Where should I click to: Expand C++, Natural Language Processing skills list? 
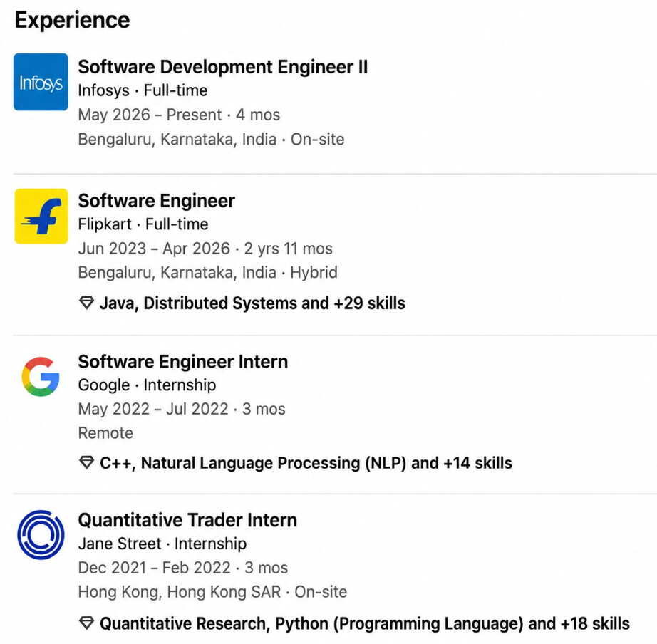click(306, 463)
